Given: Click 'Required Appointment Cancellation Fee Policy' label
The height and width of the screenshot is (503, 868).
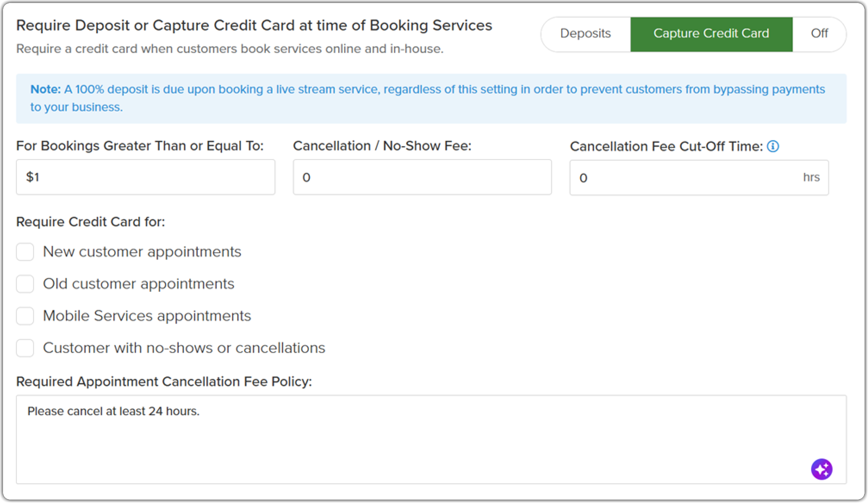Looking at the screenshot, I should pos(164,382).
